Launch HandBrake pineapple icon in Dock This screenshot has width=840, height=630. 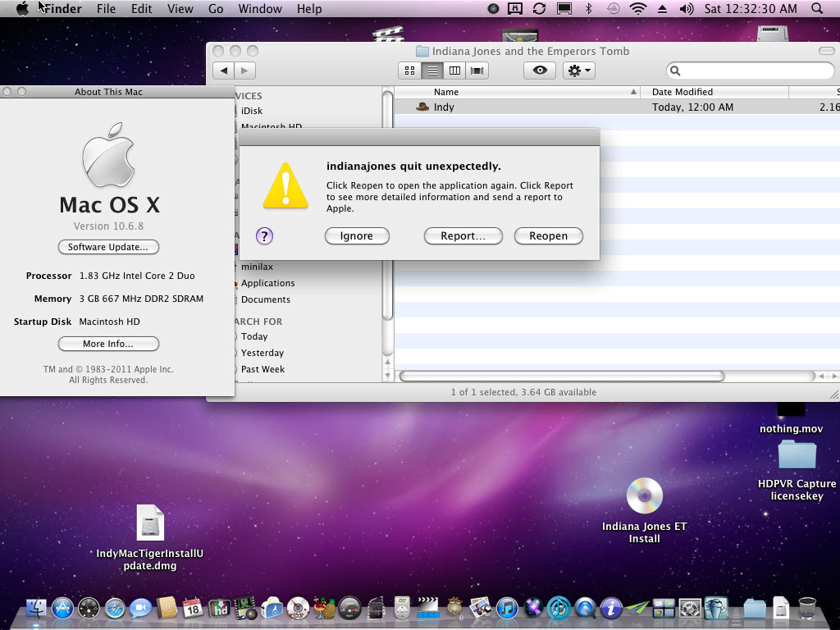tap(324, 609)
